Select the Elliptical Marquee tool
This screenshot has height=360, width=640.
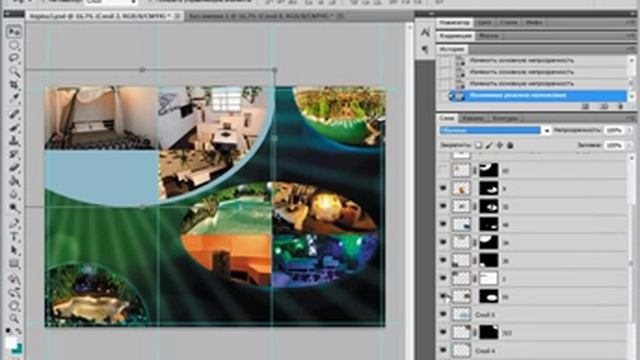(15, 45)
